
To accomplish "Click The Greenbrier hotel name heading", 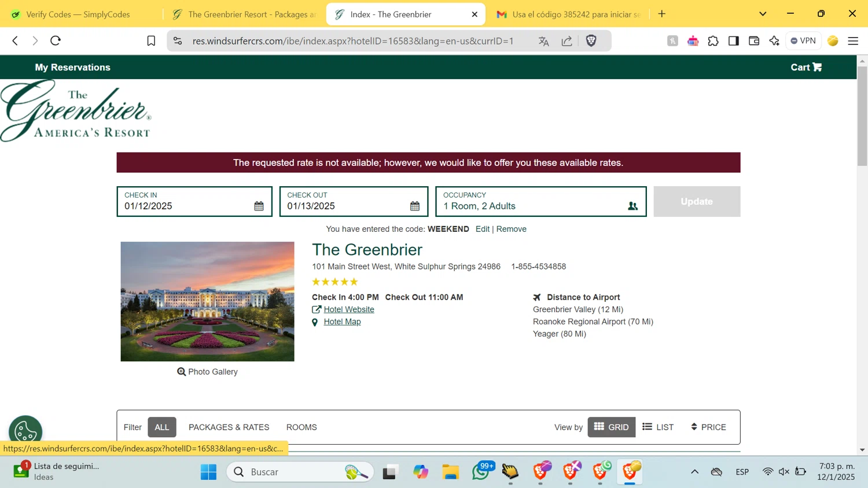I will (x=367, y=250).
